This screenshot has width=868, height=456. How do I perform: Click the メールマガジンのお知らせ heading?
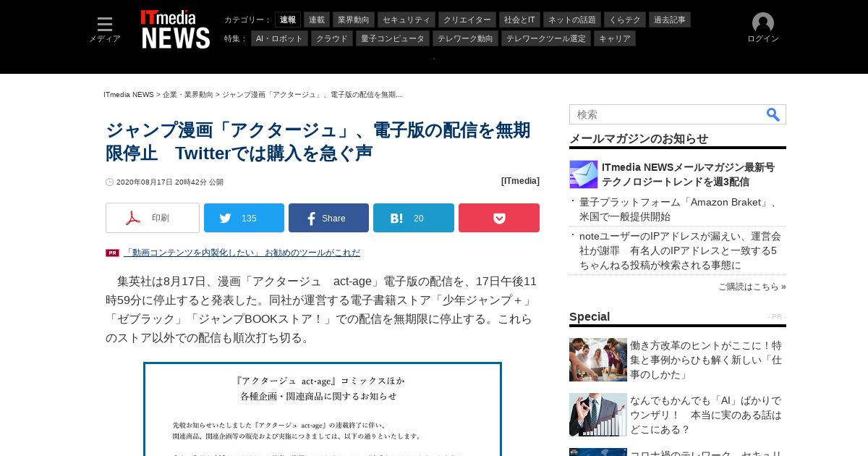(x=639, y=139)
